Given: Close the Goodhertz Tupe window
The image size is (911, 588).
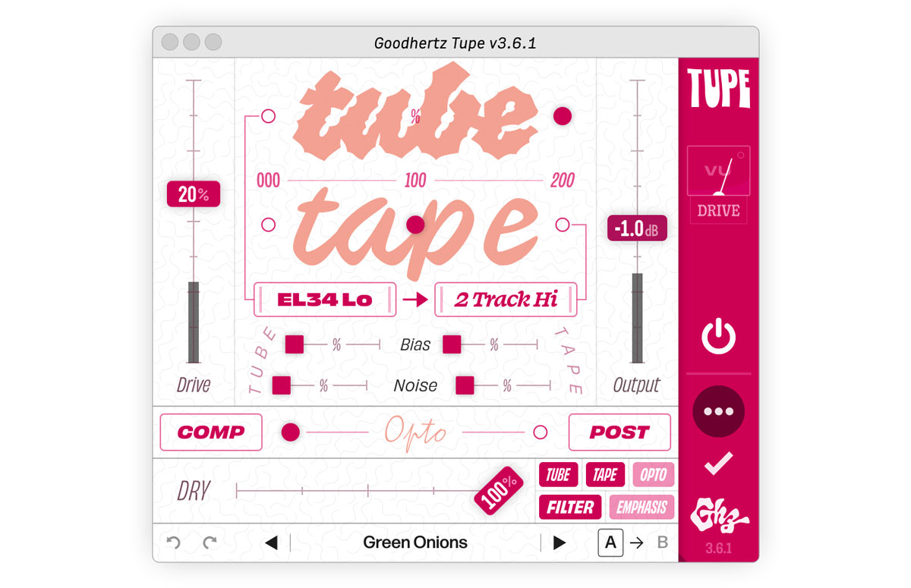Looking at the screenshot, I should coord(170,42).
